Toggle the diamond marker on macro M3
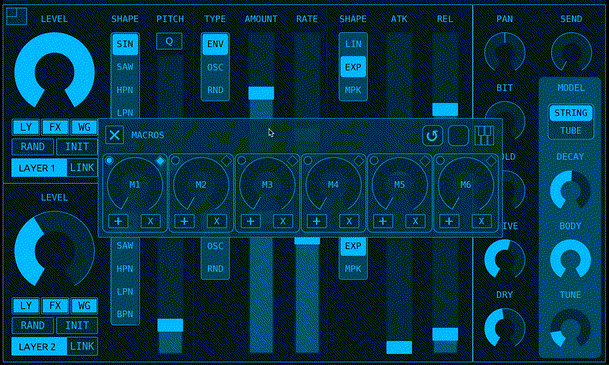Viewport: 609px width, 365px height. coord(292,161)
